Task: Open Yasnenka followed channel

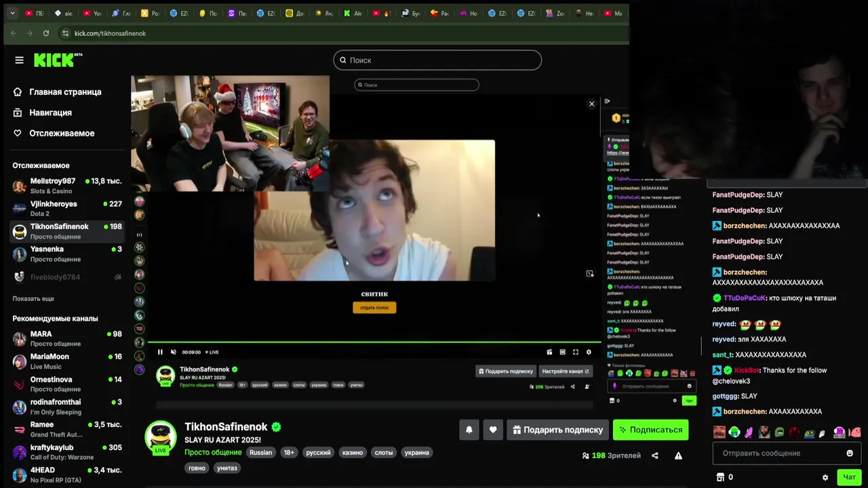Action: click(66, 253)
